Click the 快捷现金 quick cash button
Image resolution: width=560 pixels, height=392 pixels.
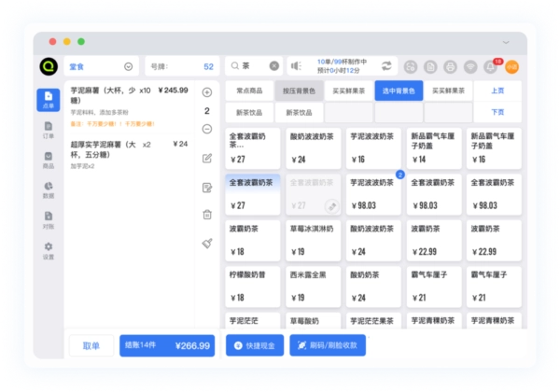(x=254, y=344)
